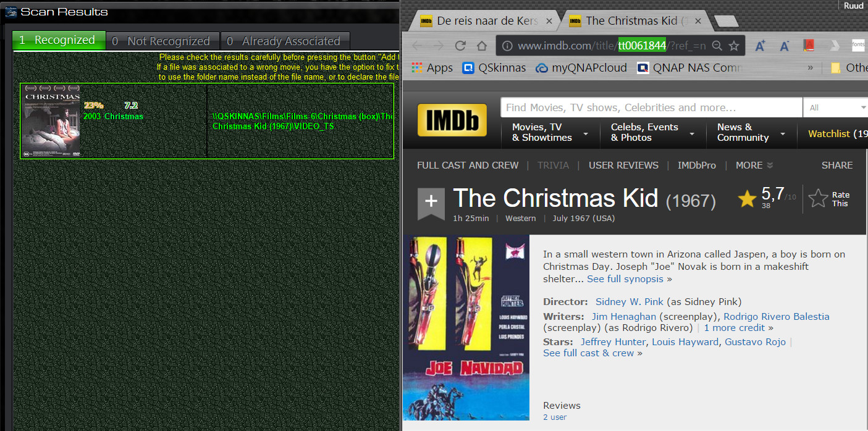This screenshot has height=431, width=868.
Task: Close The Christmas Kid browser tab
Action: coord(698,20)
